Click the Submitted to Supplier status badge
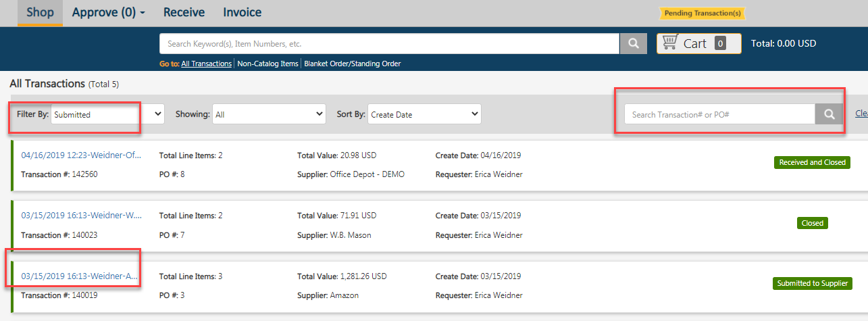Screen dimensions: 868x321 point(812,283)
